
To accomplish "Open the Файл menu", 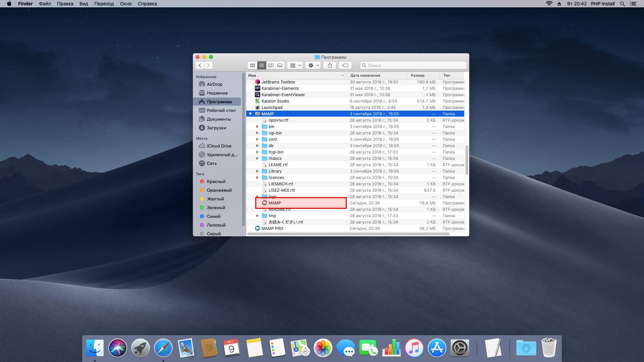I will click(45, 4).
